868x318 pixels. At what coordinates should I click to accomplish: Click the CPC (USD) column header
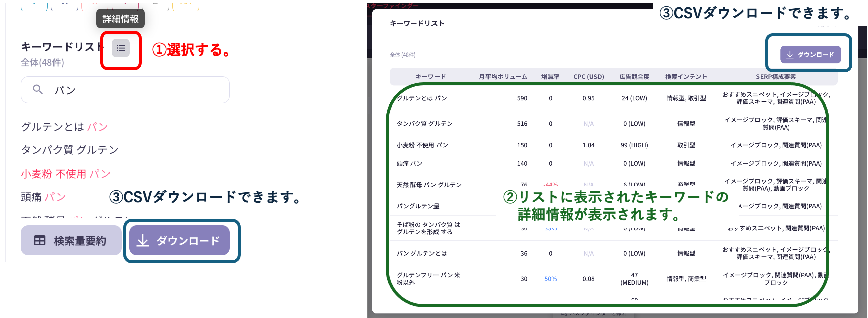click(588, 77)
